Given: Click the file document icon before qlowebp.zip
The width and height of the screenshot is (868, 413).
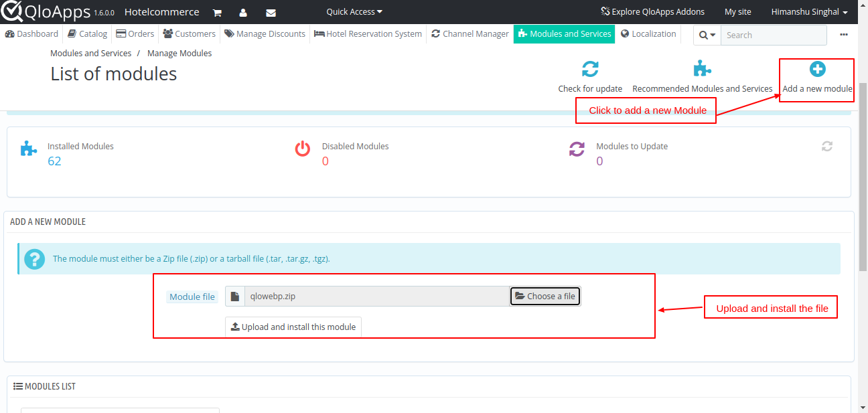Looking at the screenshot, I should 235,297.
